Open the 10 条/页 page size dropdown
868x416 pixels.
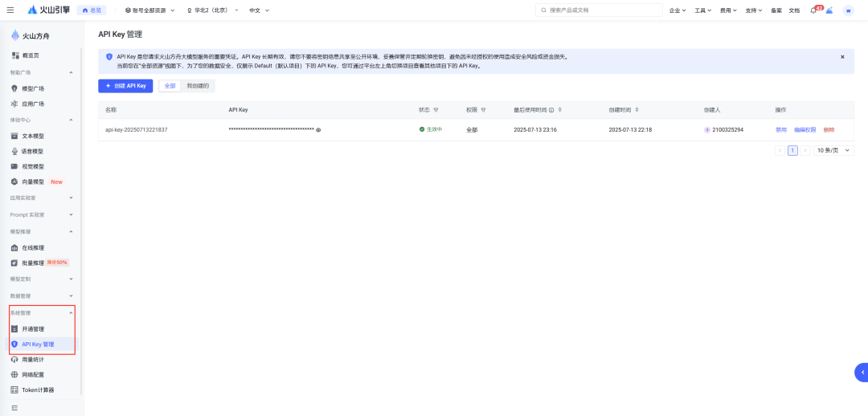click(x=833, y=150)
